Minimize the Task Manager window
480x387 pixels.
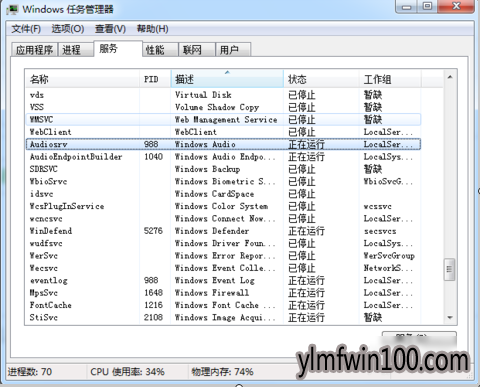click(406, 7)
